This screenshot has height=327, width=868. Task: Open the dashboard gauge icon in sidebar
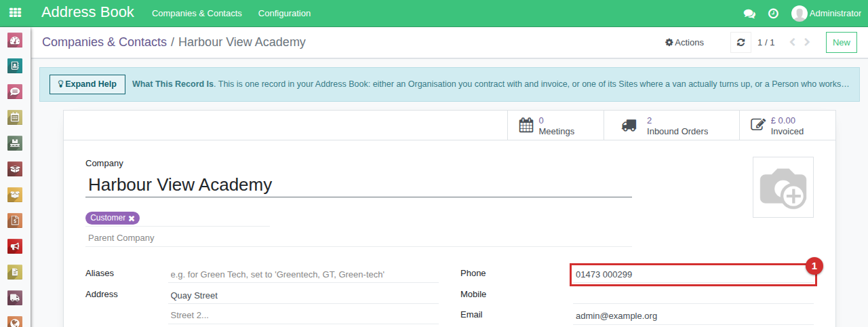[15, 40]
